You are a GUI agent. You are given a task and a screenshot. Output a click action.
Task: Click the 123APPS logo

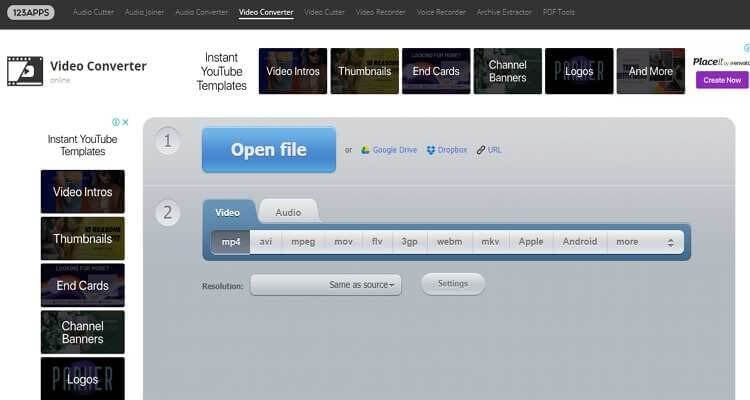click(32, 13)
